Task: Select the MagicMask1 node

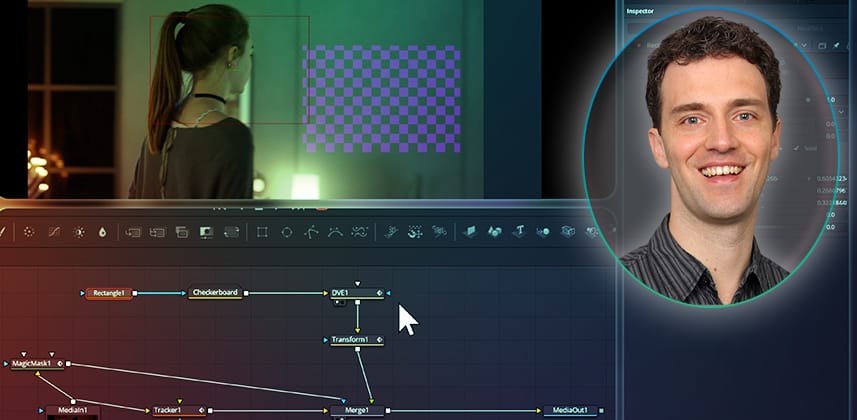Action: pyautogui.click(x=37, y=364)
